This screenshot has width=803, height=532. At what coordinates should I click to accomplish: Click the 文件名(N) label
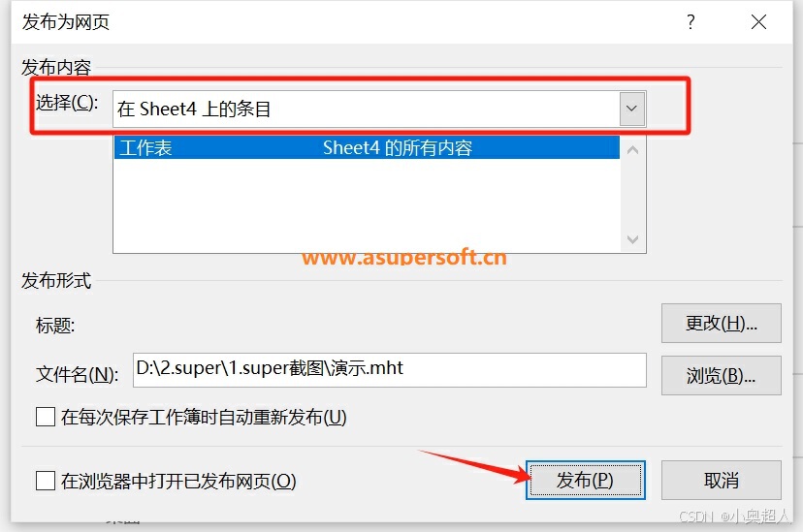[77, 374]
